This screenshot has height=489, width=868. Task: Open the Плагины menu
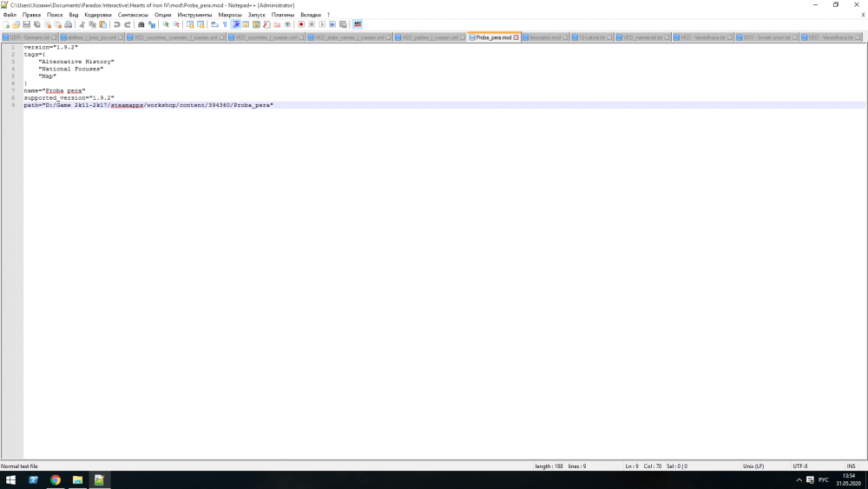tap(283, 15)
